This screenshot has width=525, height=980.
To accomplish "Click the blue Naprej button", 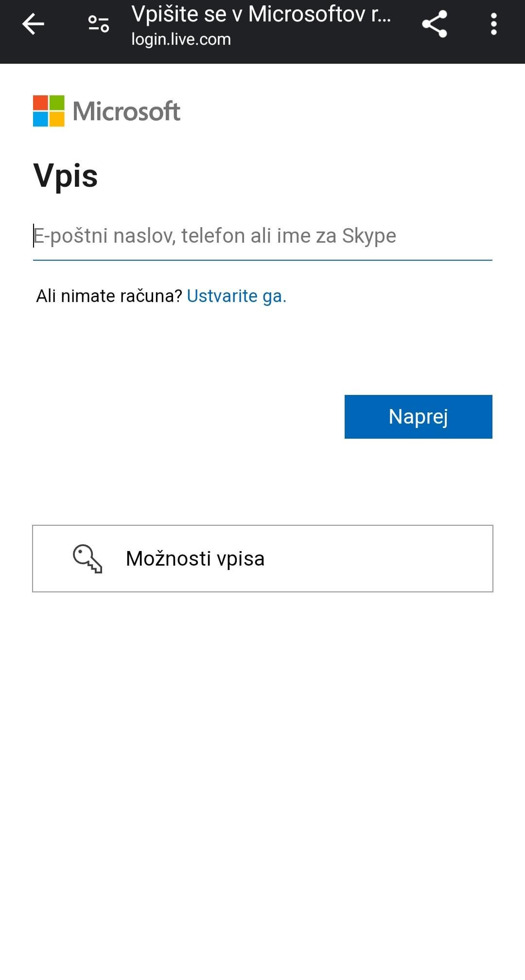I will tap(419, 417).
